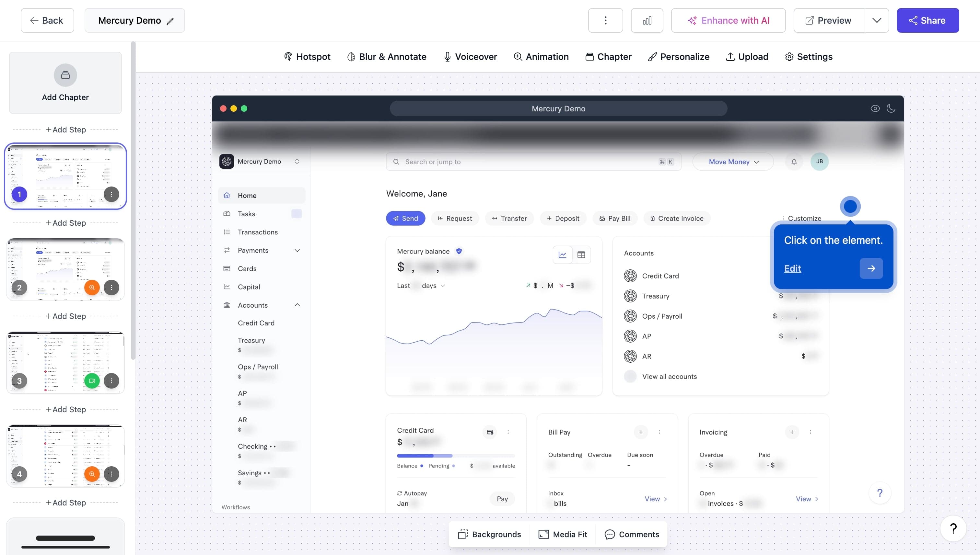
Task: Open Comments panel
Action: pos(632,534)
